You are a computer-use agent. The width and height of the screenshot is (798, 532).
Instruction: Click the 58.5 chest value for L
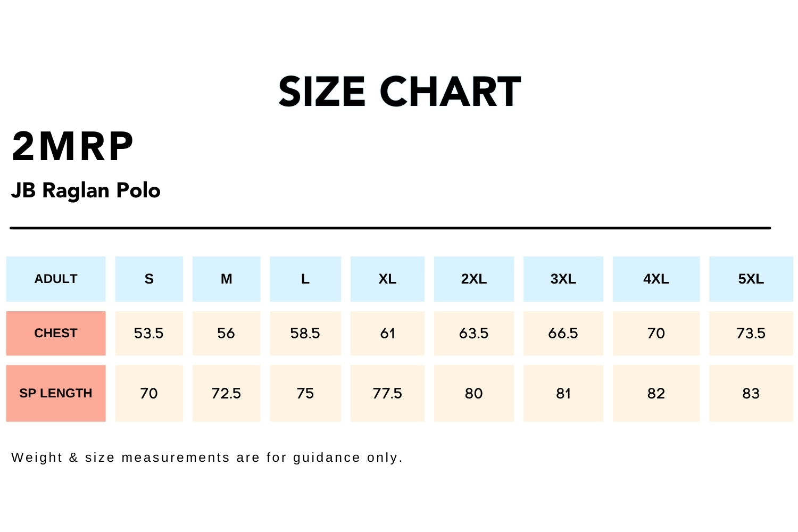pos(305,333)
